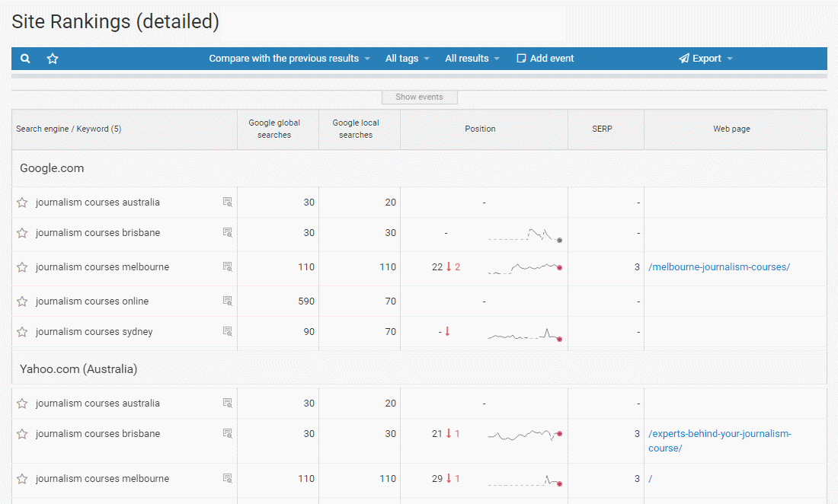Open SERP details icon for Yahoo journalism courses melbourne

click(227, 479)
